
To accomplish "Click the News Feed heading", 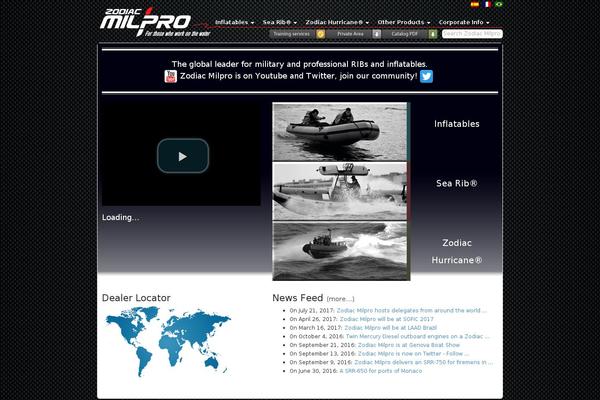I will point(298,298).
